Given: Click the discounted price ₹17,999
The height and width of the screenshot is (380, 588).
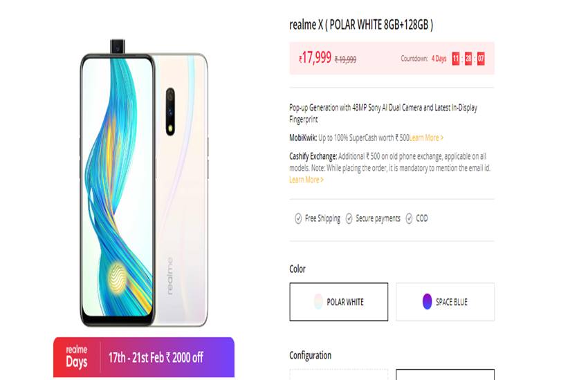Looking at the screenshot, I should coord(315,58).
